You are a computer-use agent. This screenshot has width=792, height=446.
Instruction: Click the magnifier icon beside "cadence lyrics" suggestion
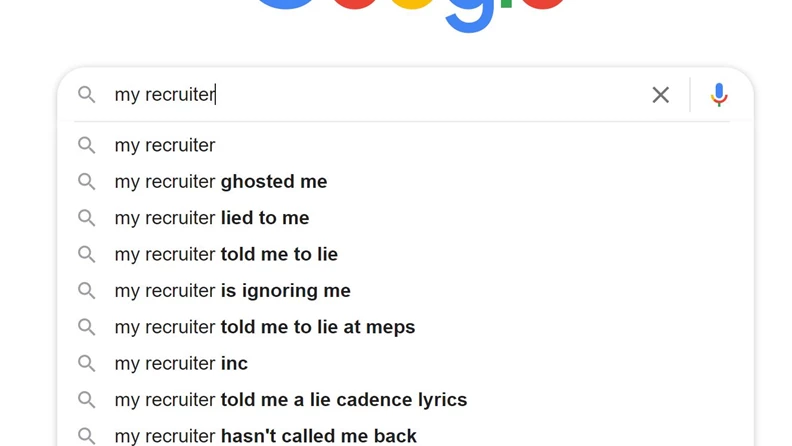(87, 400)
